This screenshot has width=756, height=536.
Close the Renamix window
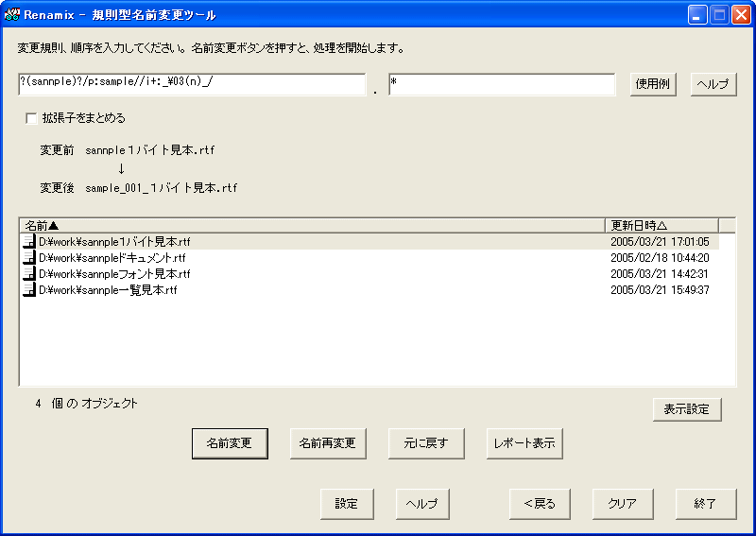pos(741,15)
